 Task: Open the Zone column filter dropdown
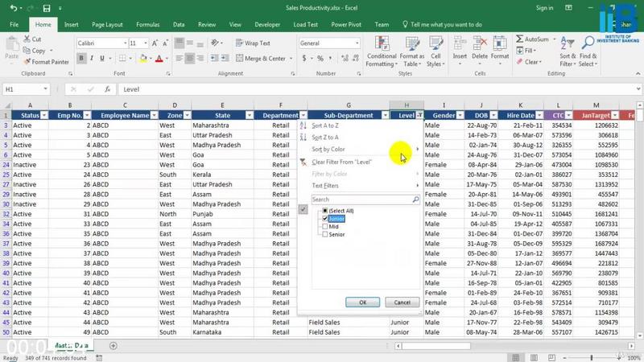(187, 115)
